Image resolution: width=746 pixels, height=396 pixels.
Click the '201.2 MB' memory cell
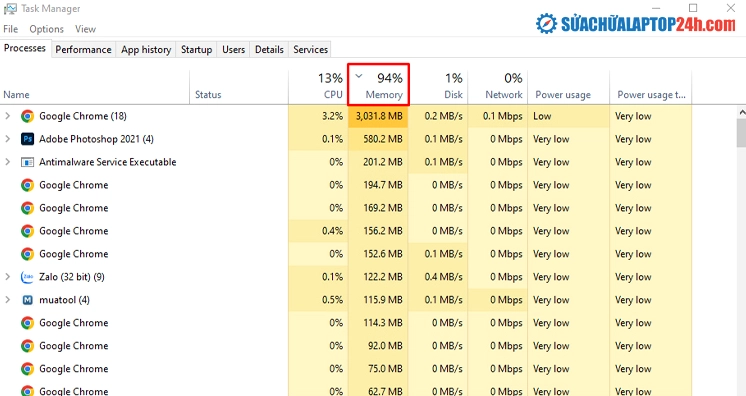point(378,162)
